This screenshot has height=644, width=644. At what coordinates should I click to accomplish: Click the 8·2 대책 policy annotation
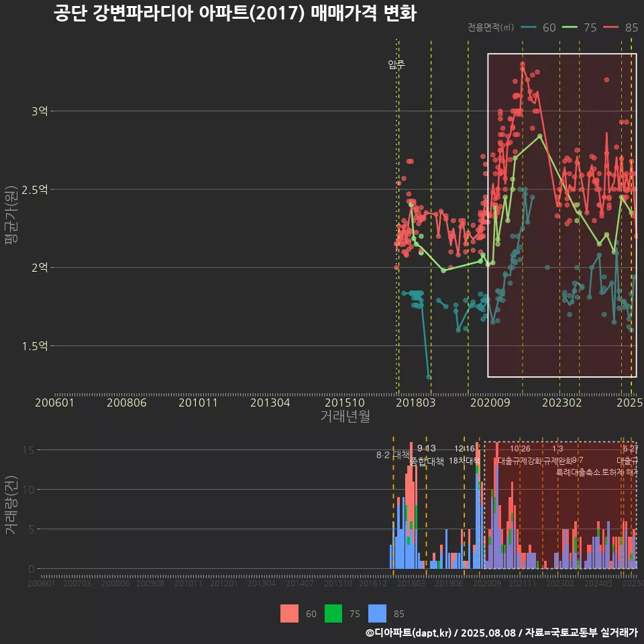pyautogui.click(x=393, y=455)
